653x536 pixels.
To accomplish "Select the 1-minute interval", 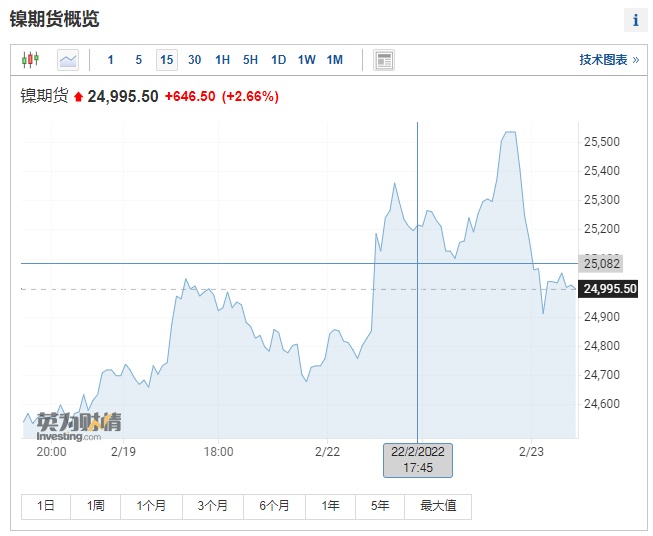I will 110,60.
